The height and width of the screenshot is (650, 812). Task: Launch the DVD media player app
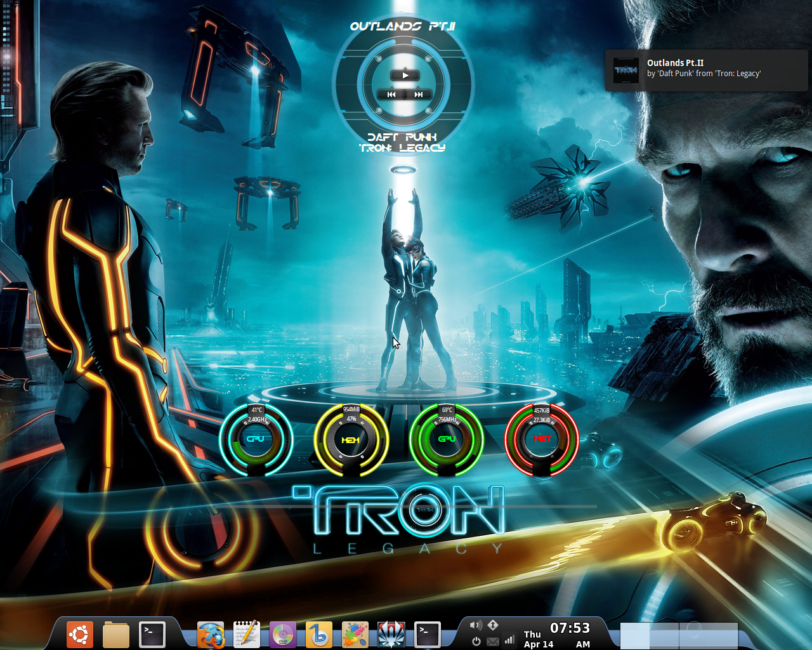[283, 633]
